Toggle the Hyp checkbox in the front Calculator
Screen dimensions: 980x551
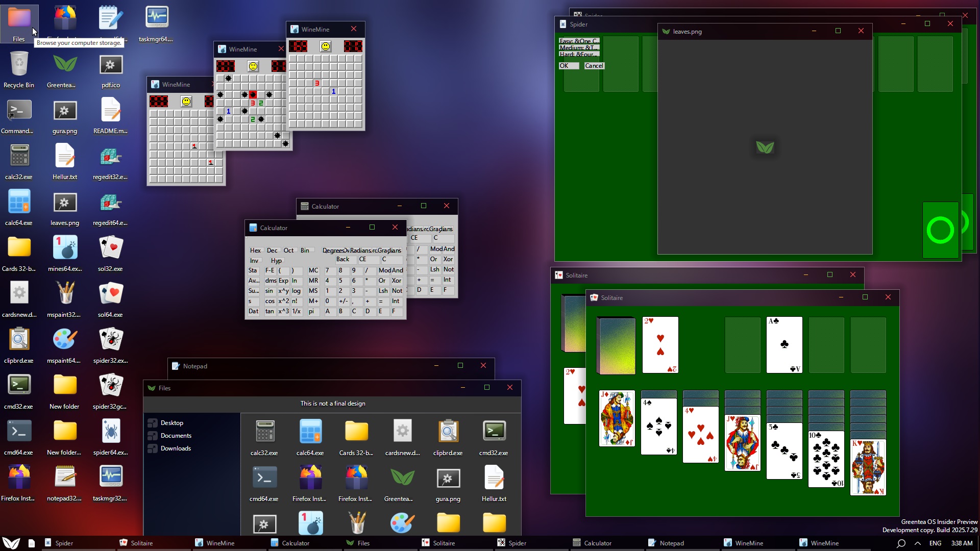(x=276, y=261)
